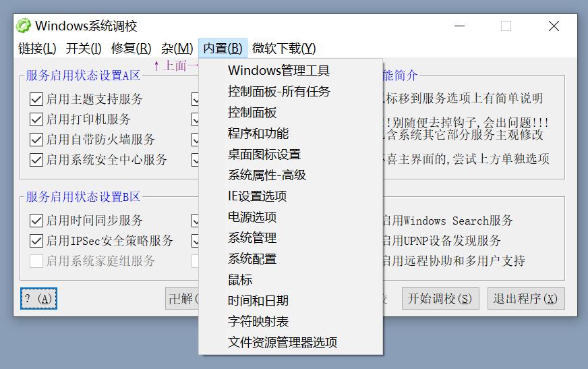Click the 开始调校(S) button

(440, 298)
